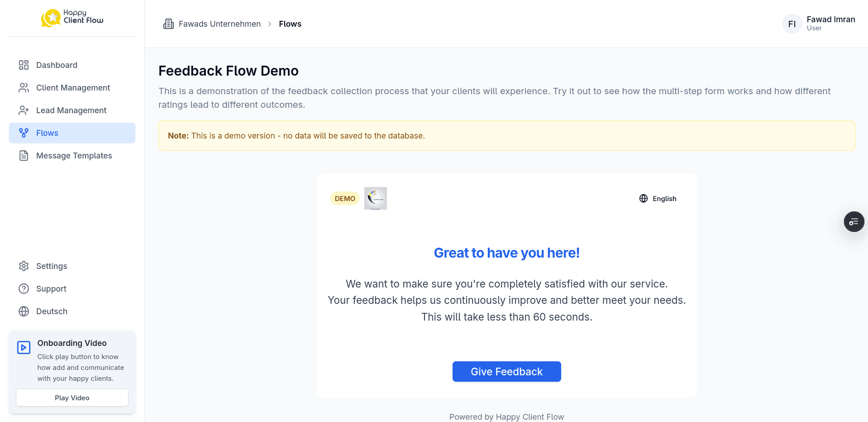Open Lead Management via its person-plus icon
The width and height of the screenshot is (868, 422).
pos(24,110)
